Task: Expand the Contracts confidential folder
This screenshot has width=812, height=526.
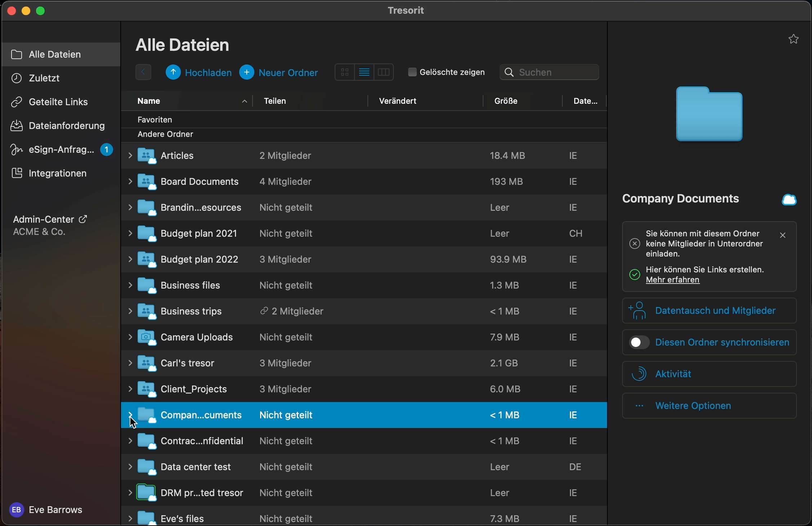Action: tap(130, 441)
